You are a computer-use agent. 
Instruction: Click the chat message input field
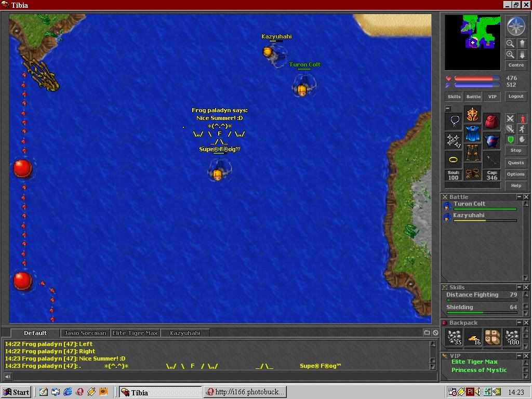(x=224, y=376)
